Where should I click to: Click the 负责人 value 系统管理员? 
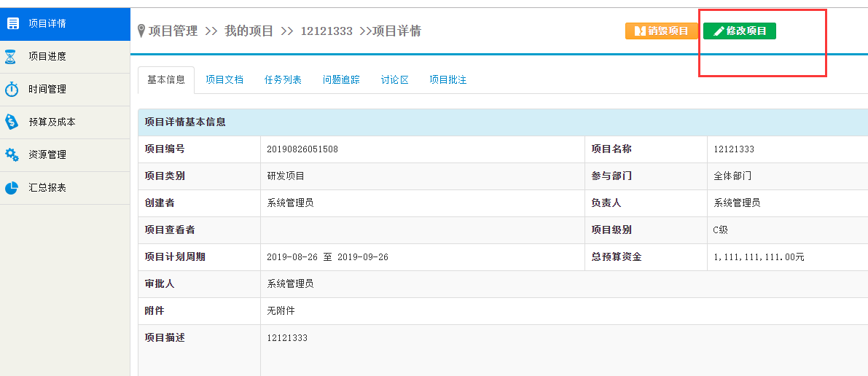click(737, 203)
